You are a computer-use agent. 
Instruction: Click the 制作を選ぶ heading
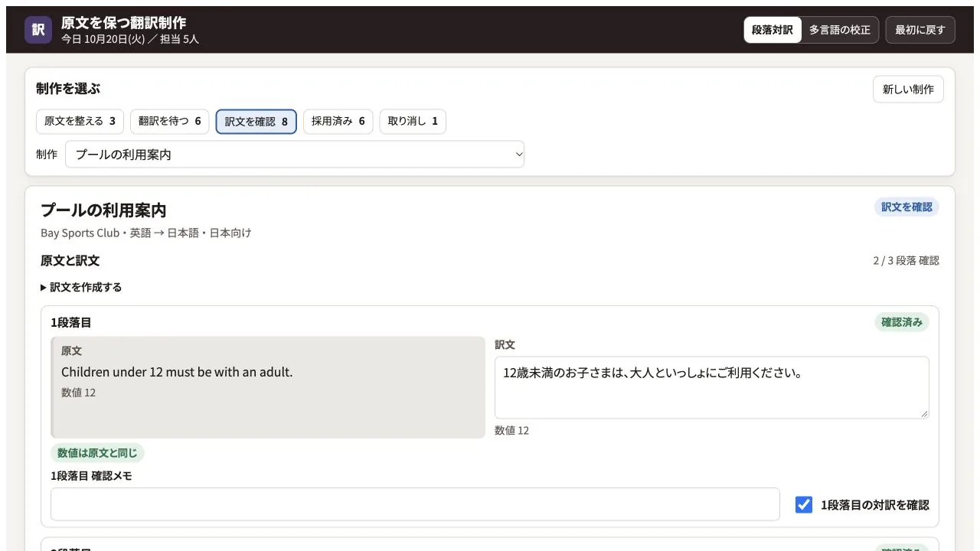(x=68, y=89)
